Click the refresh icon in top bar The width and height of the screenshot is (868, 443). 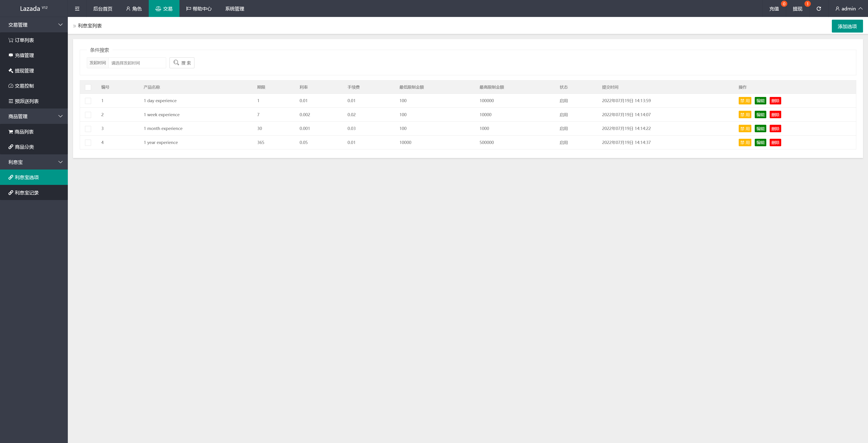(818, 9)
